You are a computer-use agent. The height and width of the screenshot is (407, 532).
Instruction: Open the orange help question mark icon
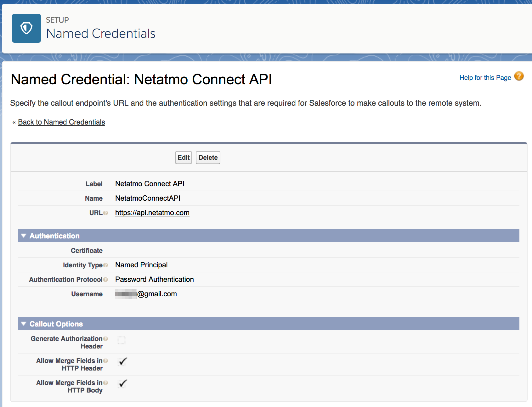click(519, 76)
